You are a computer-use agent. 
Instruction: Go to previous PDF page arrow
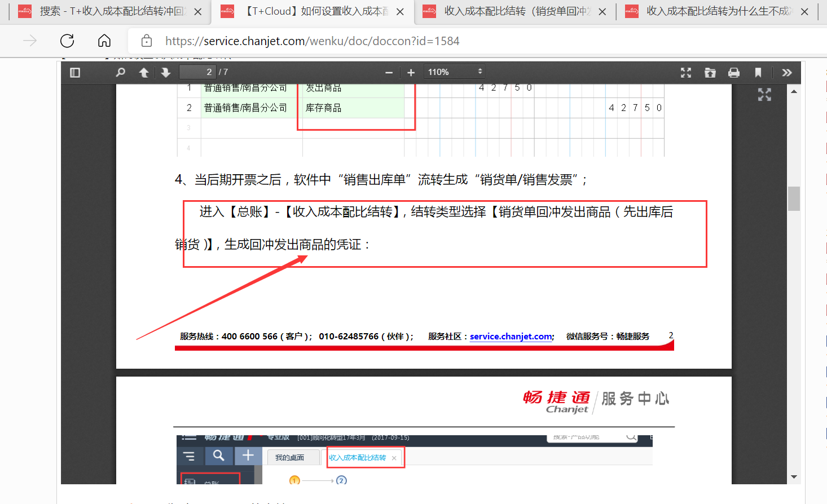pyautogui.click(x=144, y=72)
